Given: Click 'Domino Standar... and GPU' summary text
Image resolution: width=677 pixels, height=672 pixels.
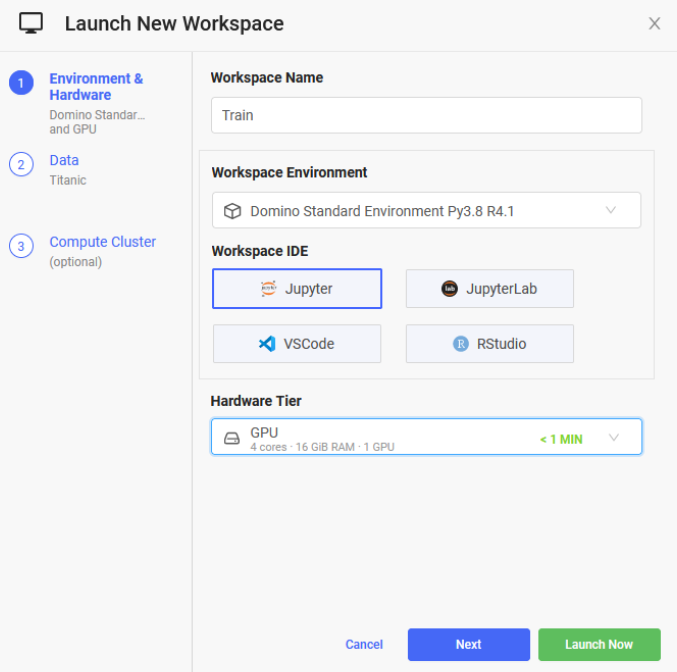Looking at the screenshot, I should pos(97,122).
